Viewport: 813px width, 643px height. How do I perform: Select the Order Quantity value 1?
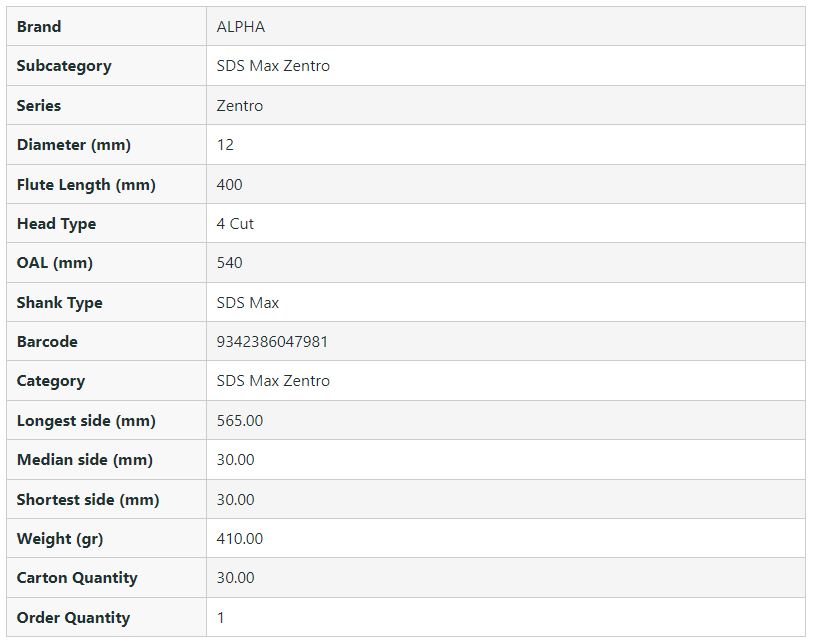(221, 618)
